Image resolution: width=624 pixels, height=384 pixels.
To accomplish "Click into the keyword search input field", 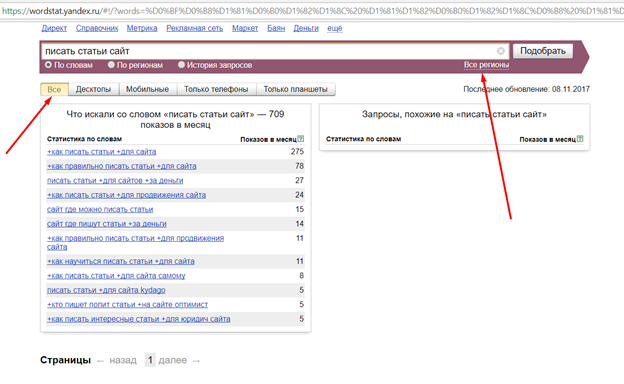I will (270, 51).
